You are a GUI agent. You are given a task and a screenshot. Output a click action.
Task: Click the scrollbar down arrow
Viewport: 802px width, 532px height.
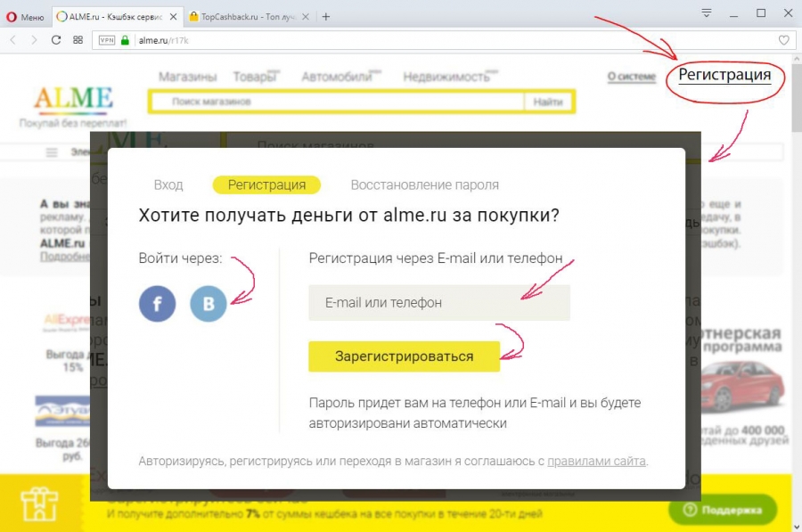click(797, 526)
